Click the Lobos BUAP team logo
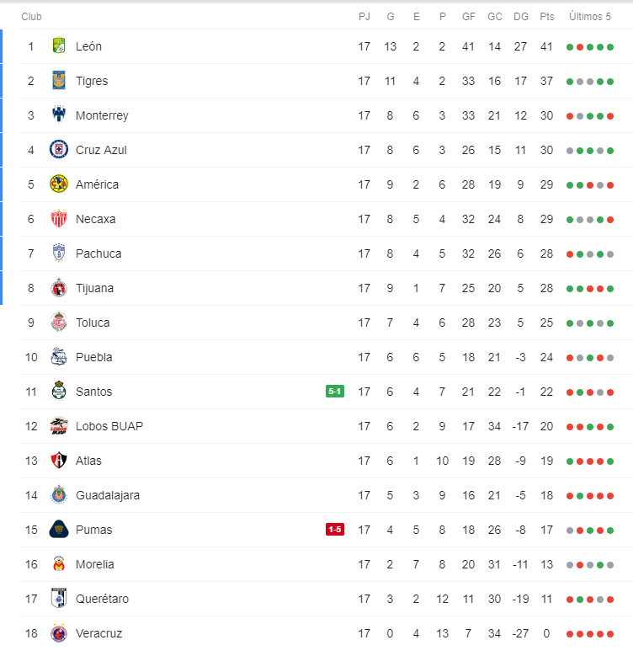Viewport: 633px width, 672px height. (58, 426)
